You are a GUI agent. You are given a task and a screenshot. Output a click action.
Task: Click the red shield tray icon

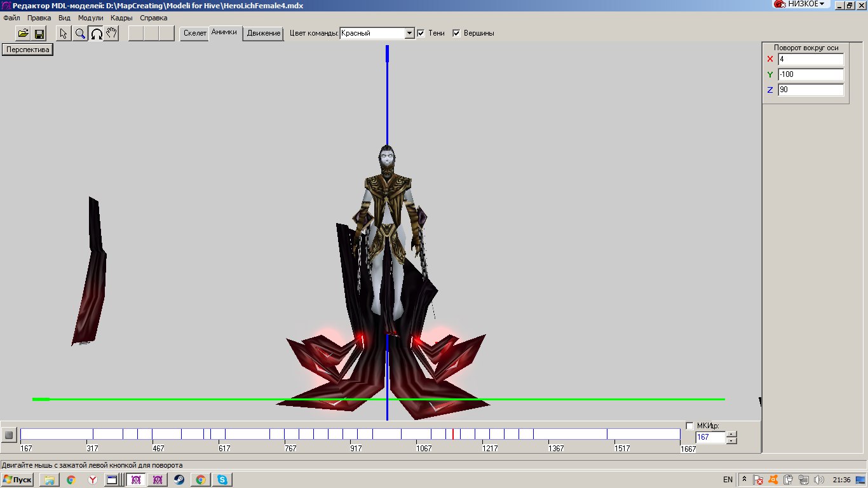click(758, 480)
